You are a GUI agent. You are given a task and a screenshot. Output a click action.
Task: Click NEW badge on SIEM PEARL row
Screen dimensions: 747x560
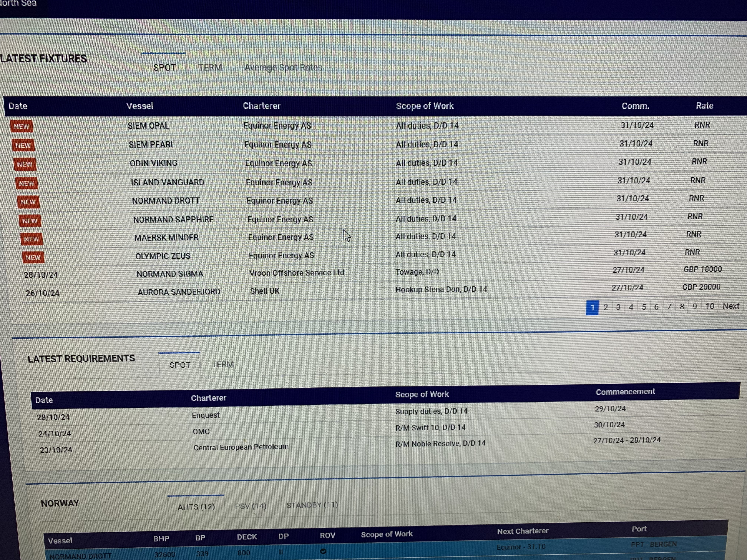[x=23, y=145]
